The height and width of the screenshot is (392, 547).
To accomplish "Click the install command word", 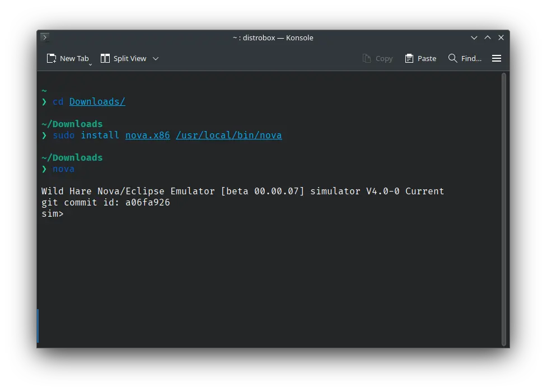I will [x=100, y=135].
